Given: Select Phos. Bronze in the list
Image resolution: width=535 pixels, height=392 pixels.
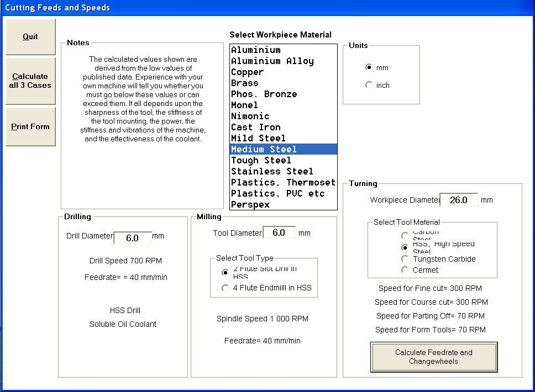Looking at the screenshot, I should (283, 94).
